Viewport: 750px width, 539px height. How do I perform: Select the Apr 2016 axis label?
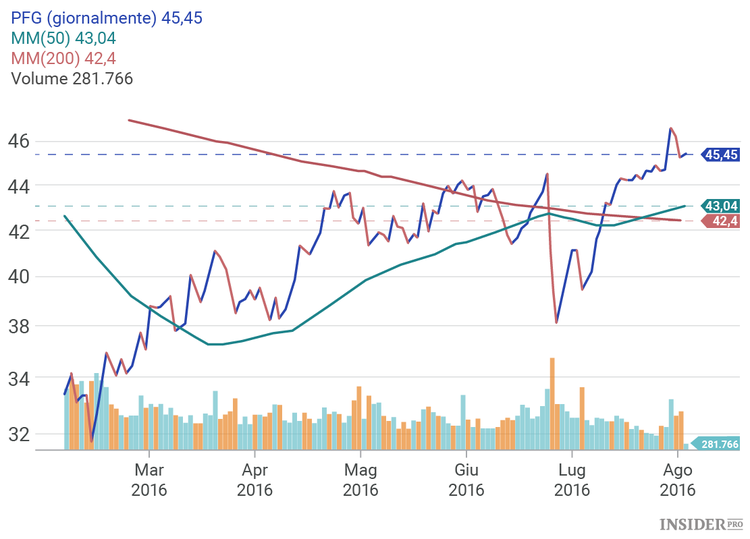tap(255, 478)
